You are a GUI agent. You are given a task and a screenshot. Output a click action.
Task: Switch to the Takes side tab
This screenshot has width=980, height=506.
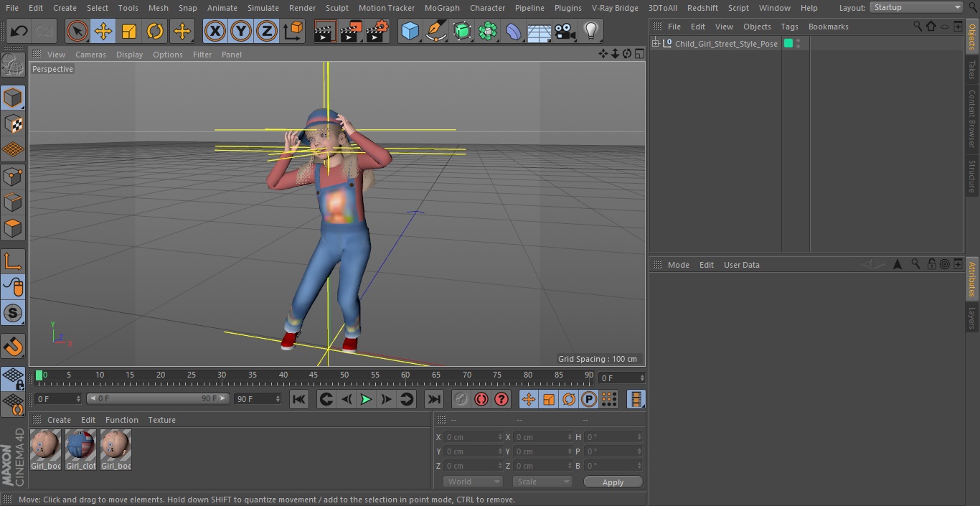point(972,70)
